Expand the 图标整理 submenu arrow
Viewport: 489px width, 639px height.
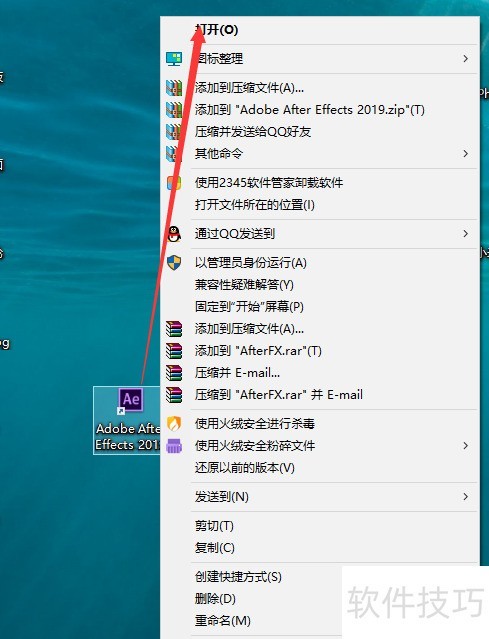click(465, 59)
